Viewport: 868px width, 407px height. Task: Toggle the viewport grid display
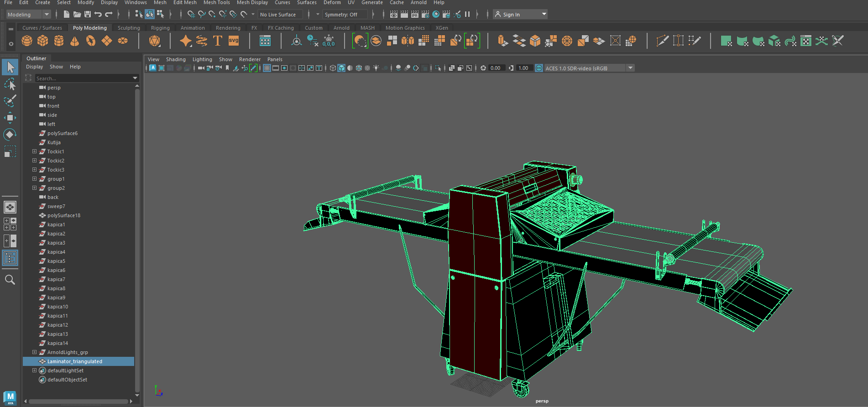coord(267,68)
